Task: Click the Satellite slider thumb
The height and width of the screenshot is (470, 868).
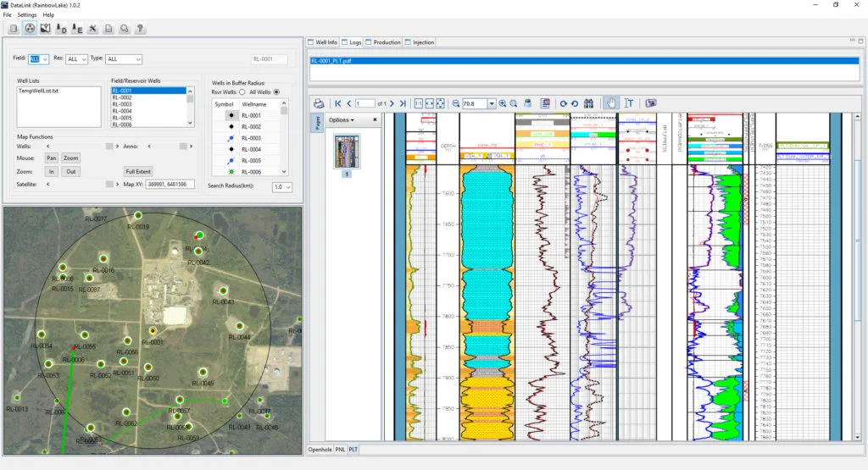Action: click(109, 184)
